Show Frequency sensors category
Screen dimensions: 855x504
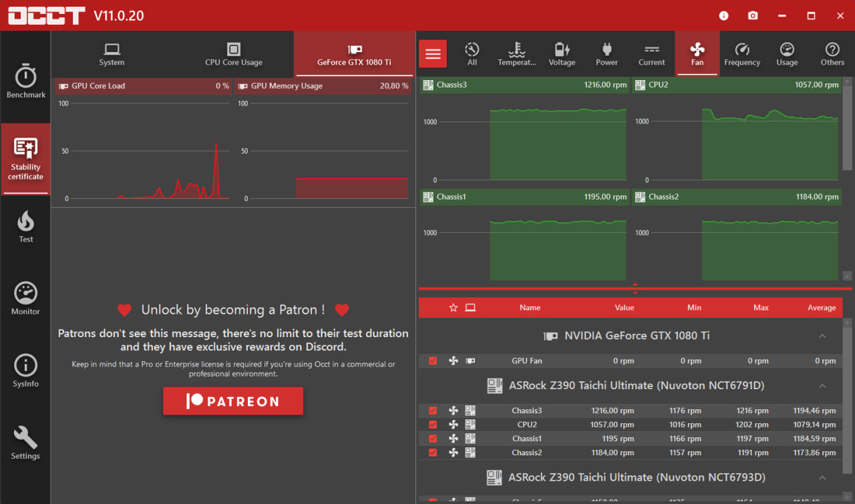[x=742, y=54]
